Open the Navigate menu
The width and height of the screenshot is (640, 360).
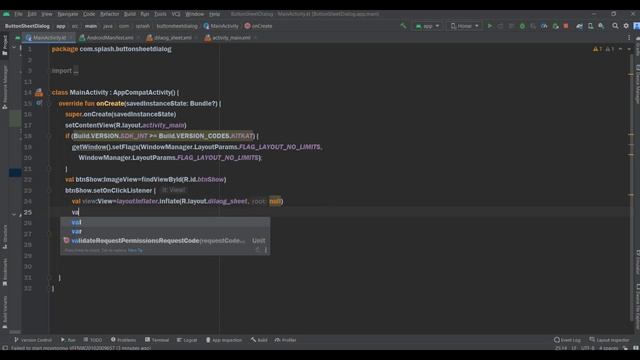coord(67,14)
